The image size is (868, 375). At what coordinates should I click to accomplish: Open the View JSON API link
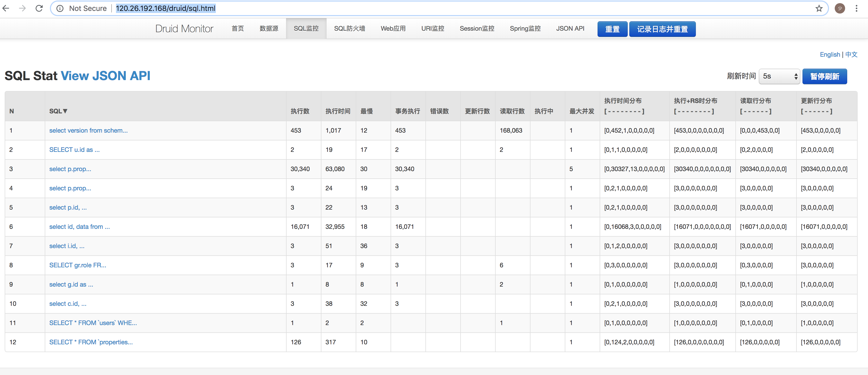click(105, 76)
